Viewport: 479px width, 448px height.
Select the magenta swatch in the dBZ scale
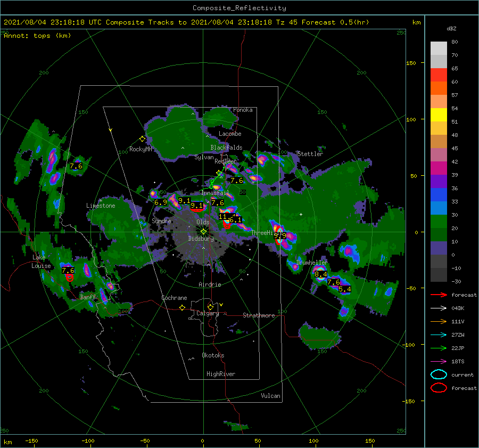(x=439, y=168)
